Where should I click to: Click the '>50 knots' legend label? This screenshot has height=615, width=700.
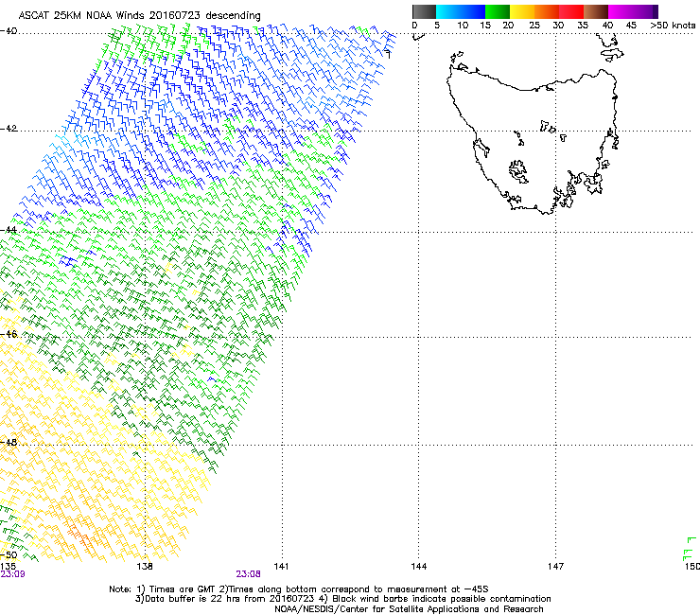point(673,26)
